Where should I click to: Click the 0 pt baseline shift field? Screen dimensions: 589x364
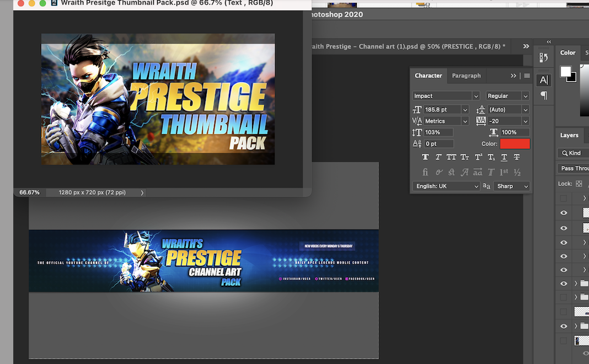[438, 143]
